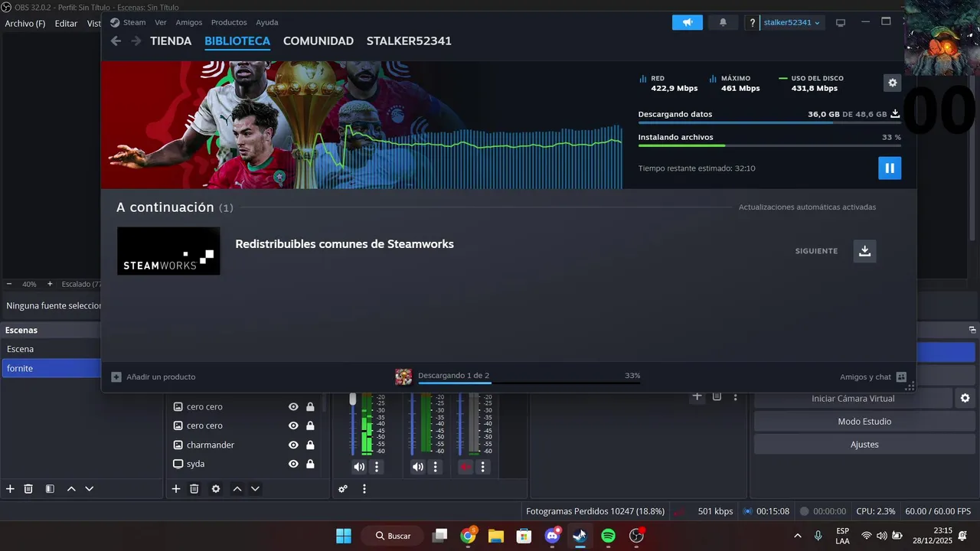Open Steam notifications bell

point(723,22)
